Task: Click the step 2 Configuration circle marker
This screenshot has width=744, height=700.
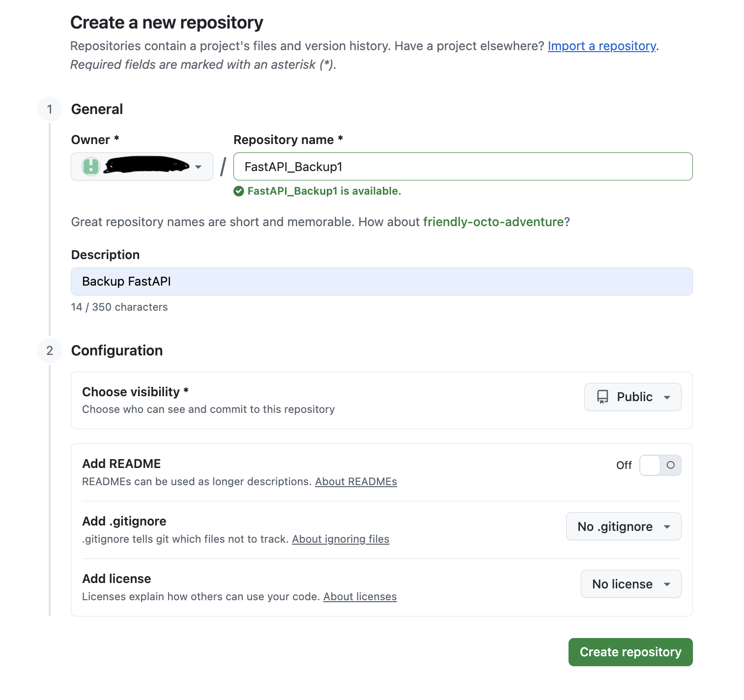Action: 50,350
